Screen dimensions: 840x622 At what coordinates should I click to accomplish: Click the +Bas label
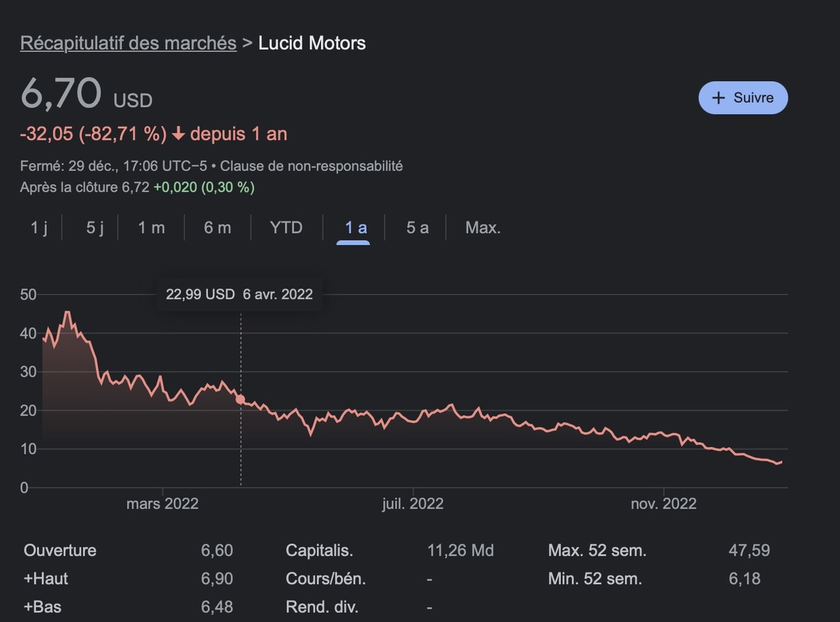tap(43, 607)
